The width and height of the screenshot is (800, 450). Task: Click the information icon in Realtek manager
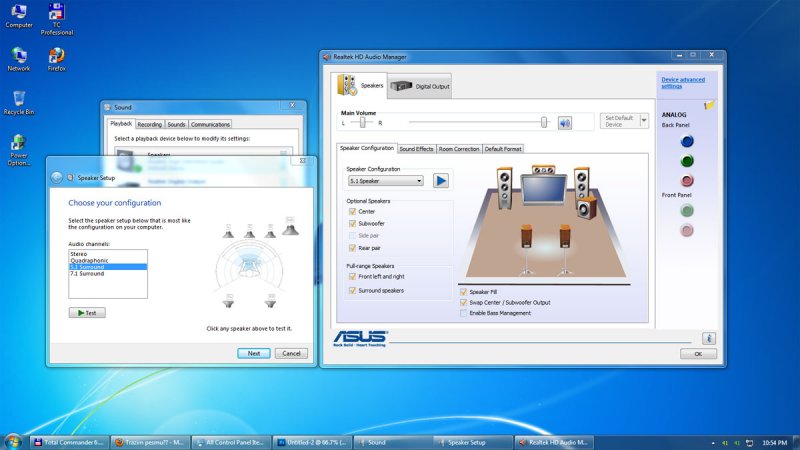[x=709, y=338]
